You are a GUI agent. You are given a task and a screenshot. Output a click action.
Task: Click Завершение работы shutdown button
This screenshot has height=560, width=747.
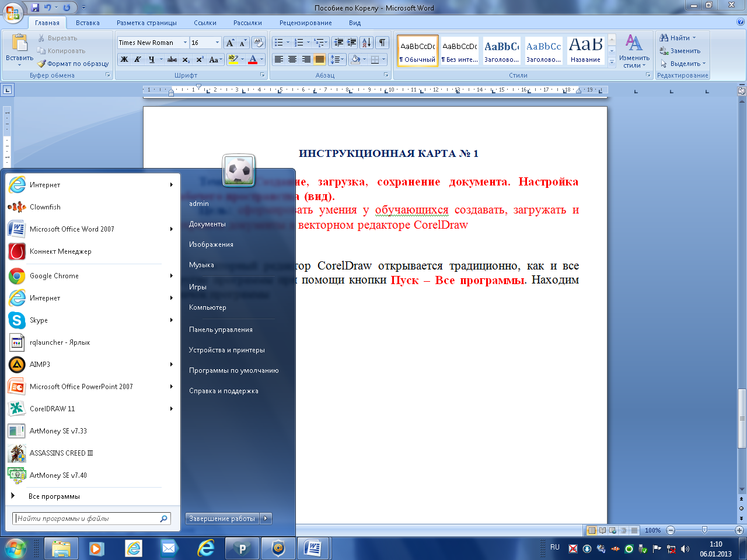pyautogui.click(x=222, y=519)
